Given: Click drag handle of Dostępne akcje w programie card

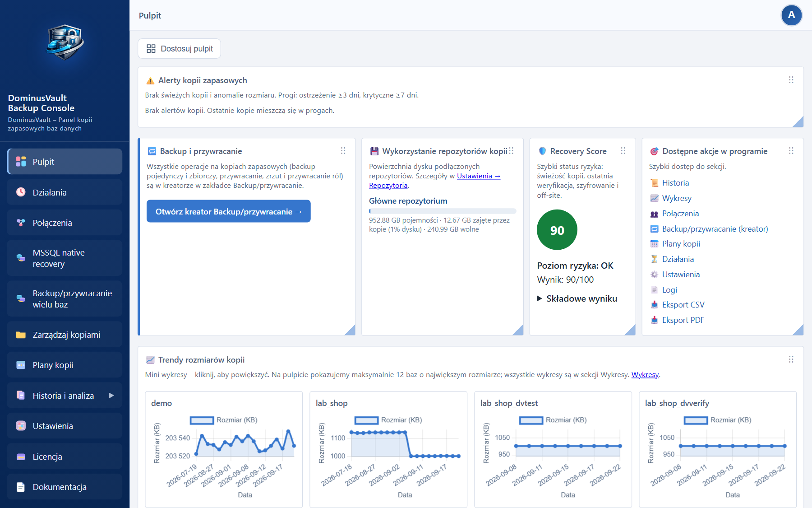Looking at the screenshot, I should pos(791,151).
